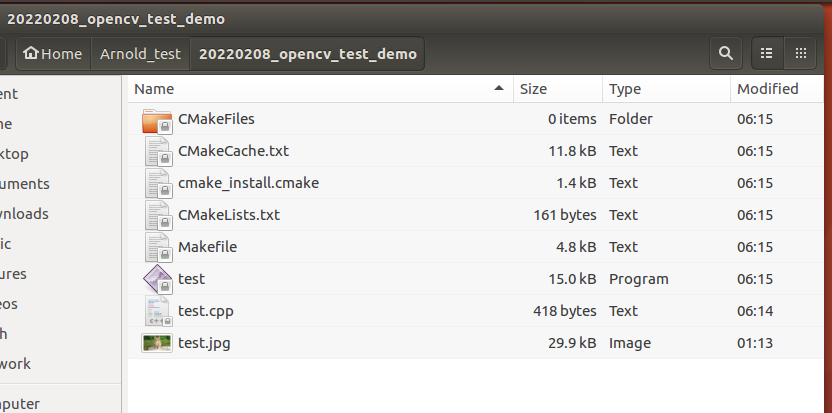Select the cmake_install.cmake file icon

(x=157, y=183)
